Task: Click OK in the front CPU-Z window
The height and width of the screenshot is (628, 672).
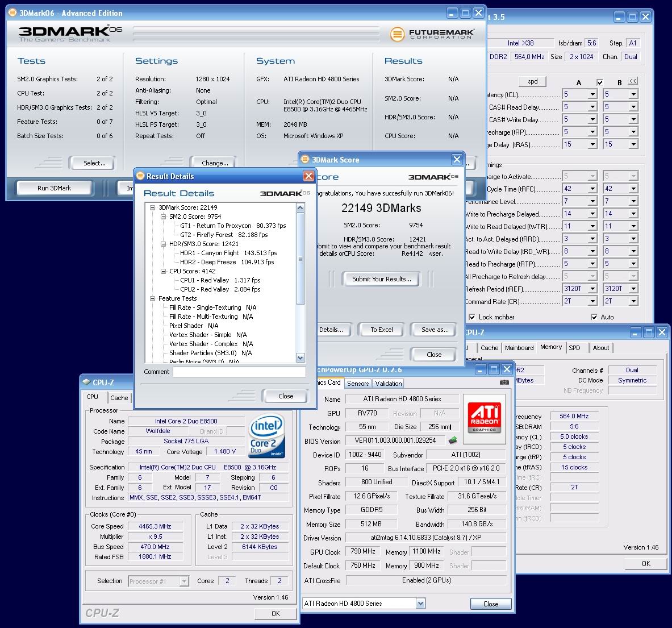Action: pyautogui.click(x=276, y=614)
